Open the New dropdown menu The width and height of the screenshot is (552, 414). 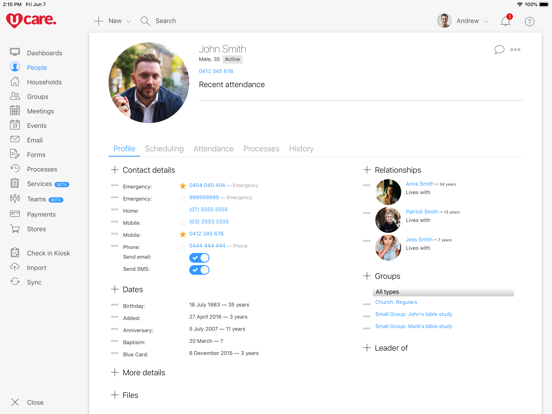click(113, 21)
